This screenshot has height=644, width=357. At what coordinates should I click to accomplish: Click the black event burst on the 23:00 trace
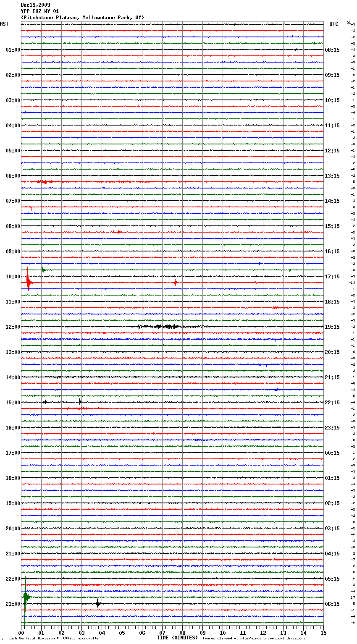(x=98, y=604)
